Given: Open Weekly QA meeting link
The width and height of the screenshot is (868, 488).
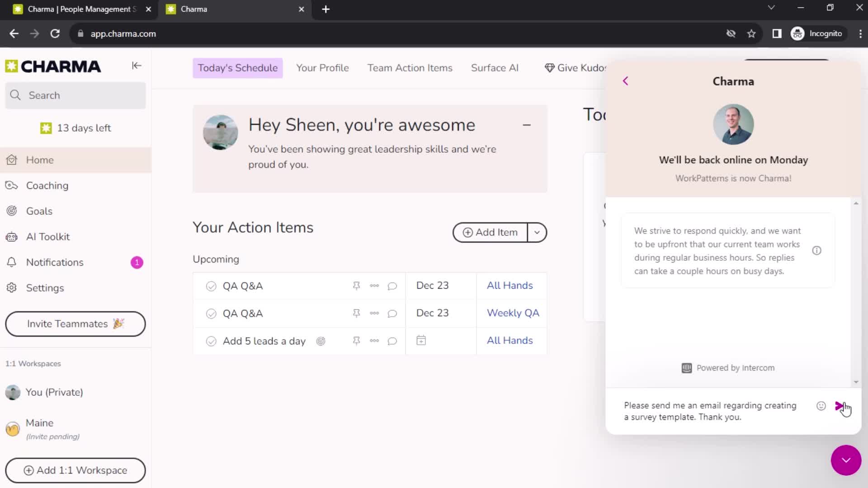Looking at the screenshot, I should [x=513, y=313].
